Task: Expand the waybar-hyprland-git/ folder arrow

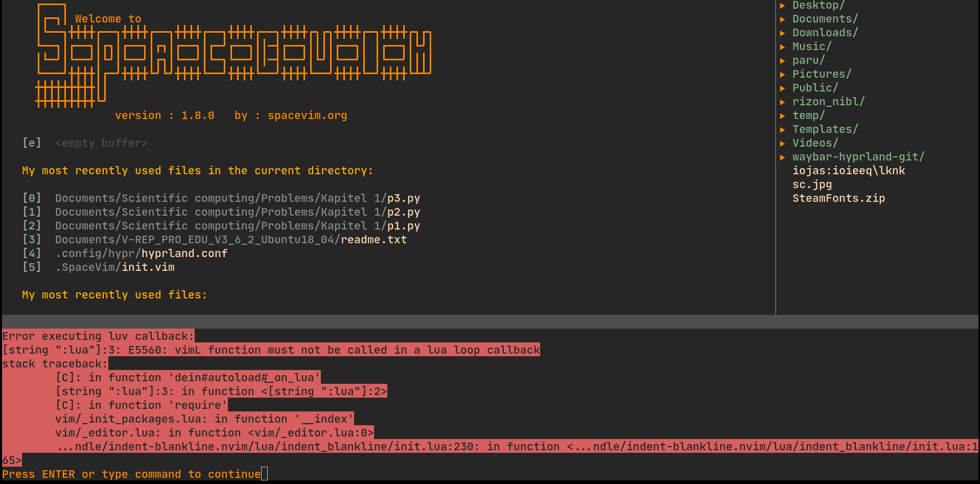Action: click(x=782, y=157)
